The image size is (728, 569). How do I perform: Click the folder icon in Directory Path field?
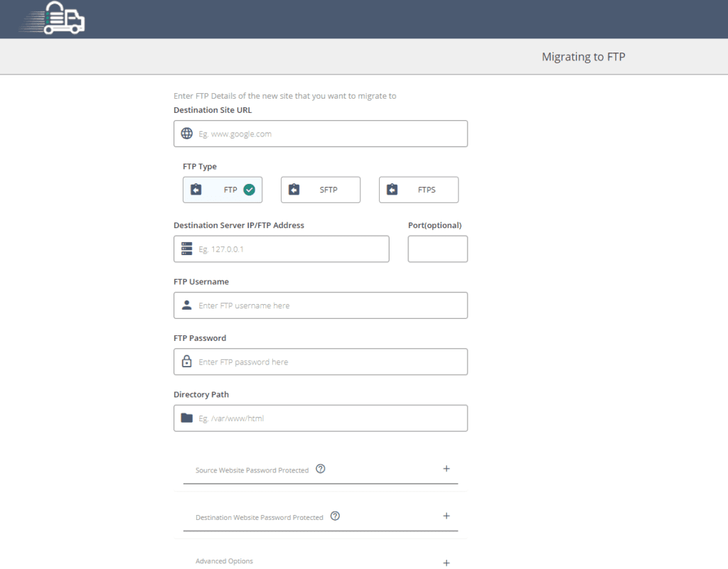click(x=187, y=418)
